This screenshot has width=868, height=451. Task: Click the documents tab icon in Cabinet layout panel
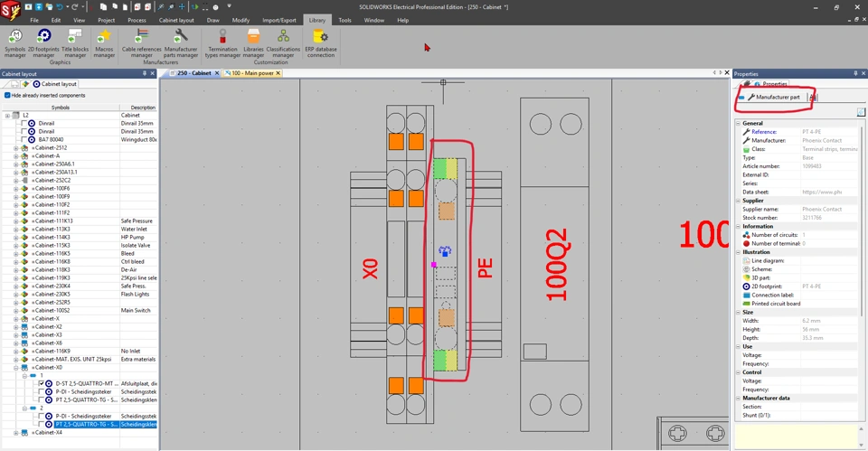(14, 84)
